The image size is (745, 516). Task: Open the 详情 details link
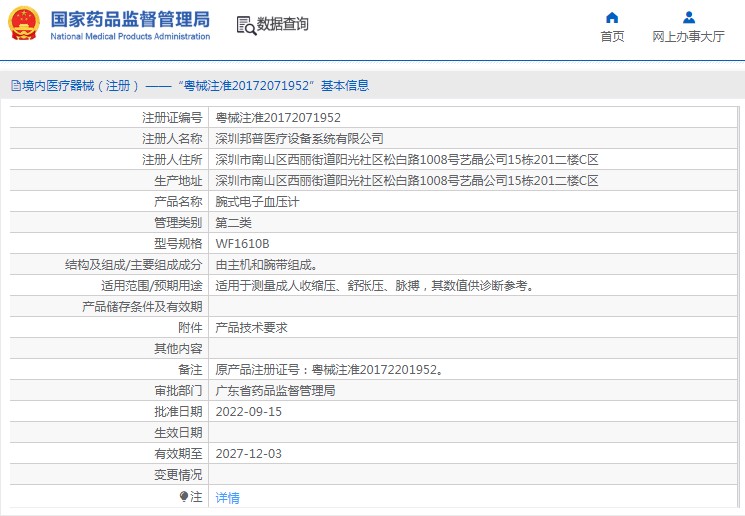coord(228,497)
